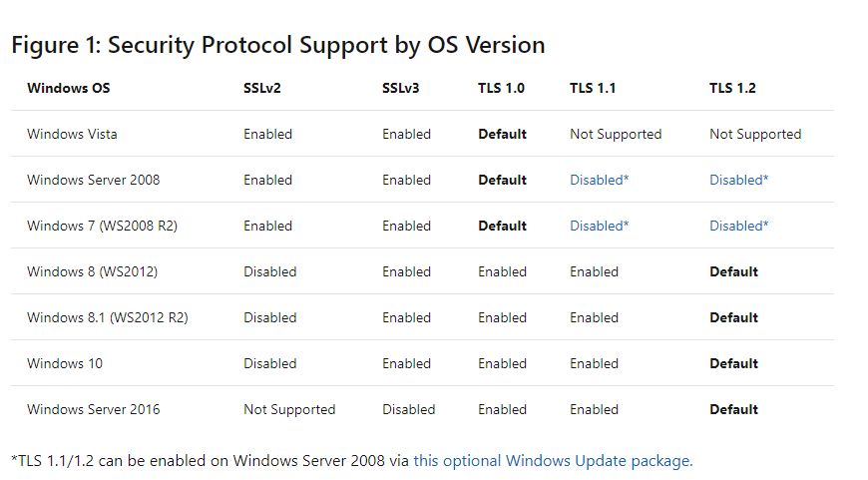Select the TLS 1.0 column header
The width and height of the screenshot is (868, 480).
[x=501, y=88]
